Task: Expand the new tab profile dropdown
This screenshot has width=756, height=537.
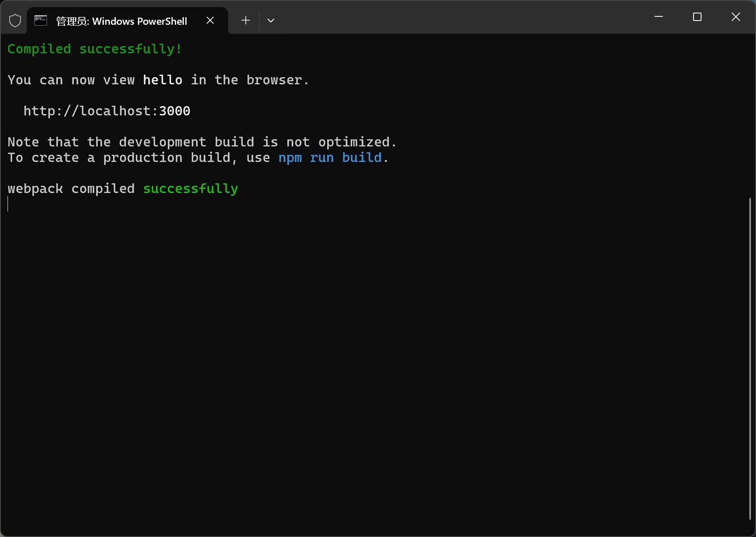Action: 271,20
